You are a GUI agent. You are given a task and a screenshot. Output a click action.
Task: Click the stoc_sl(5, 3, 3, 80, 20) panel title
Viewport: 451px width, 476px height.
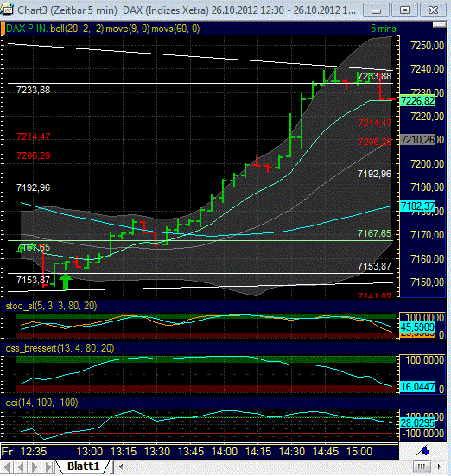click(51, 306)
